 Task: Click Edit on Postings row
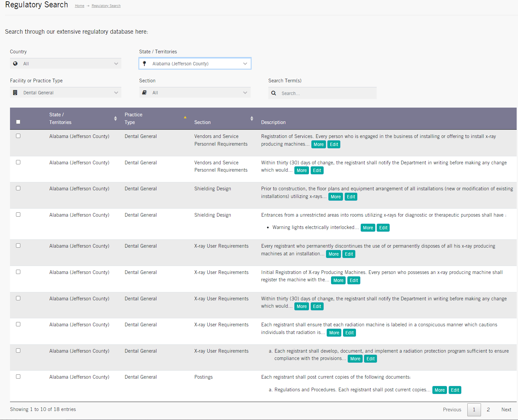[x=455, y=390]
